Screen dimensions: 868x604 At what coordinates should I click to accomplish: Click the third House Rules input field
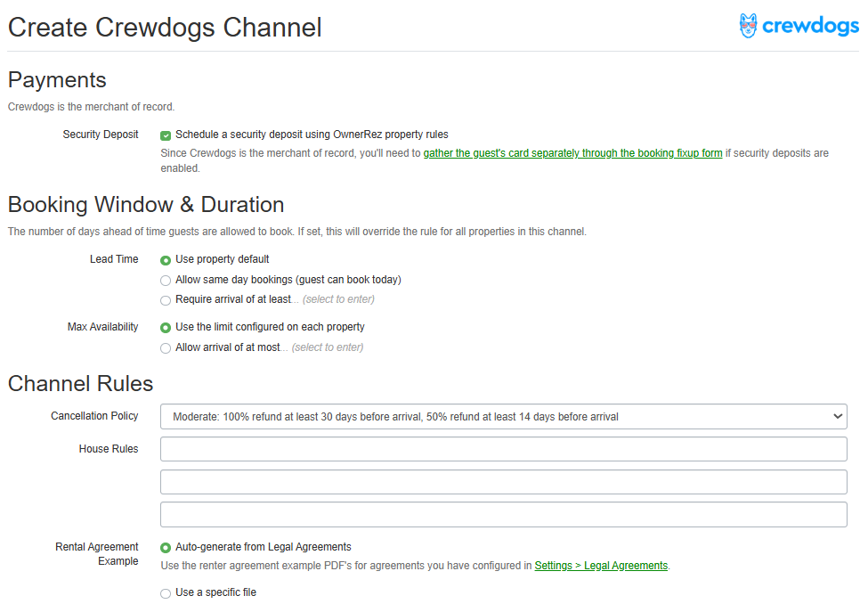pos(504,514)
